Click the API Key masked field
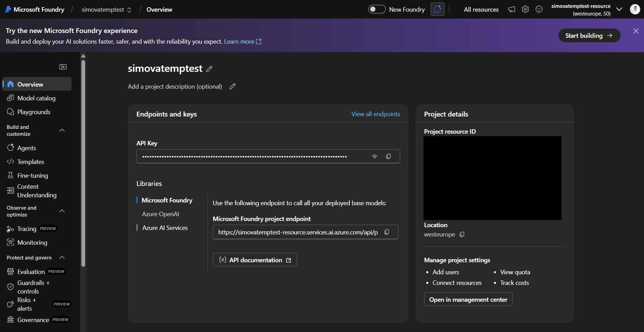Viewport: 644px width, 332px height. click(268, 156)
